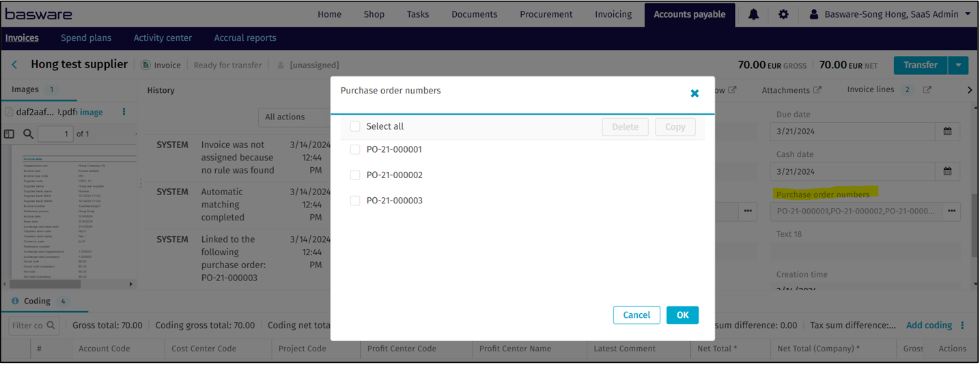Go to the Procurement menu
This screenshot has height=365, width=980.
[x=546, y=14]
